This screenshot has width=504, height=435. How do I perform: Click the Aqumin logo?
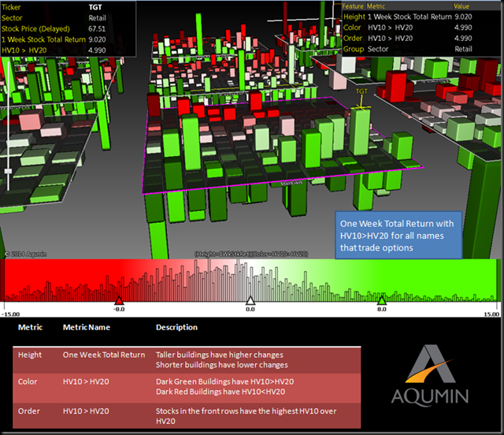[x=430, y=376]
